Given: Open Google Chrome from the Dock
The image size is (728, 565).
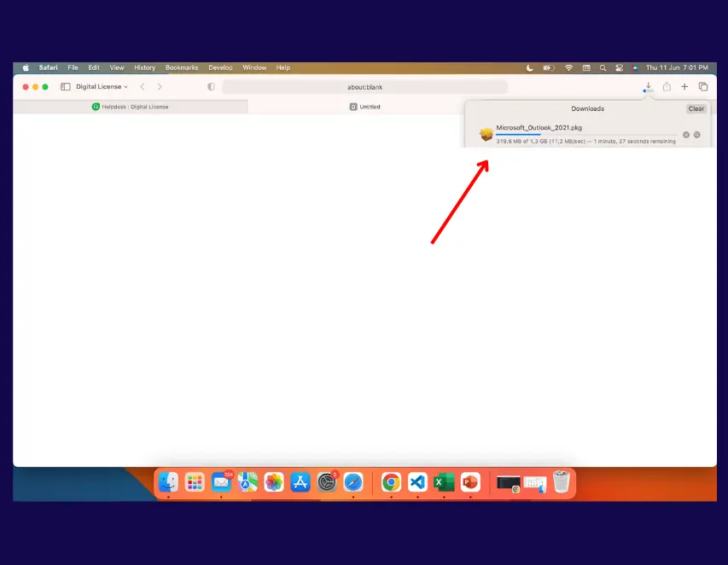Looking at the screenshot, I should coord(392,483).
